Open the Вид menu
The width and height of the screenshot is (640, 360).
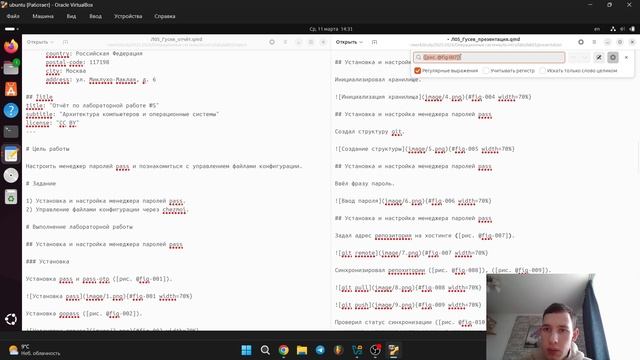point(71,16)
